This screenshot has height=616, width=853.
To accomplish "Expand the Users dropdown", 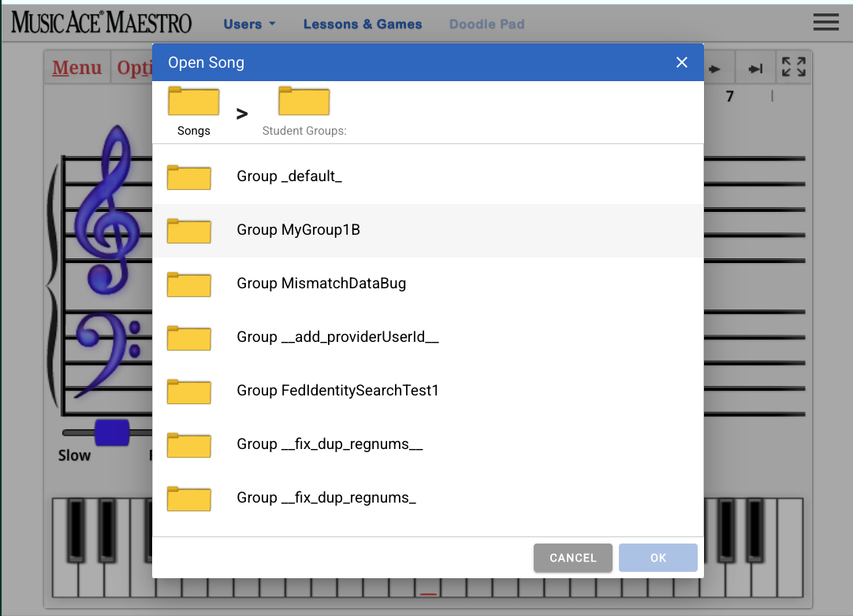I will (x=250, y=24).
